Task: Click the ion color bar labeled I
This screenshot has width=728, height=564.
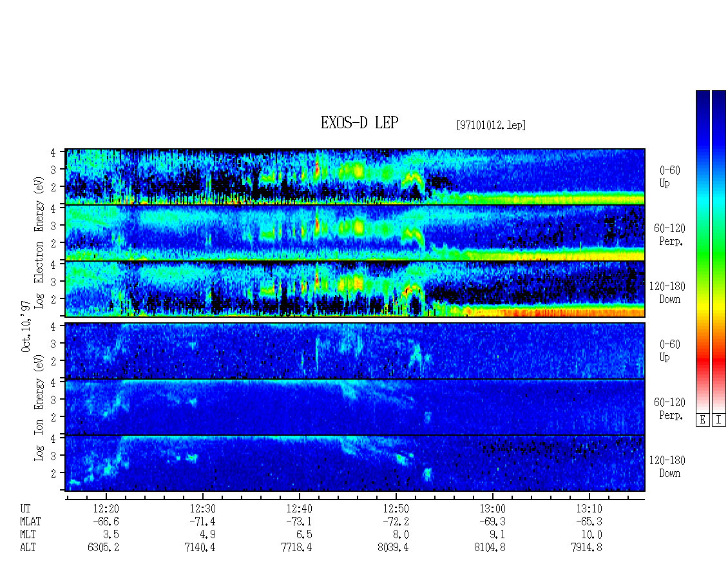Action: point(719,251)
